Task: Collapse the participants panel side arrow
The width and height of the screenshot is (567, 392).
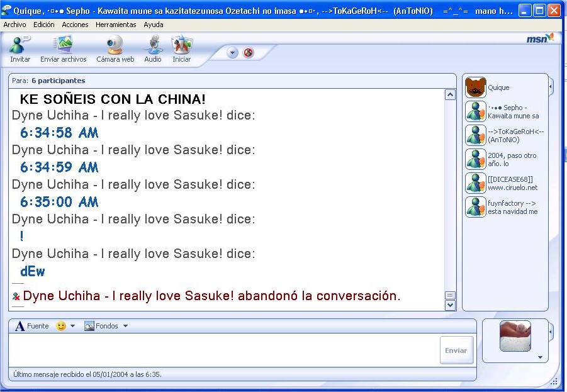Action: [551, 87]
